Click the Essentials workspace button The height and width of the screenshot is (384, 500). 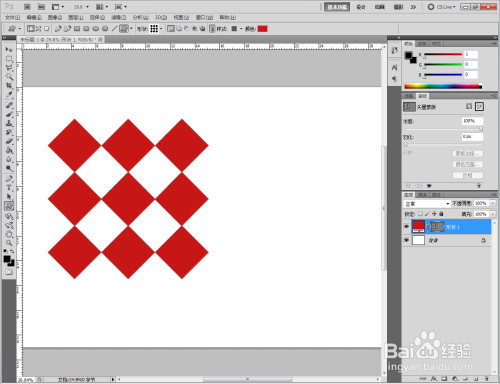tap(337, 7)
